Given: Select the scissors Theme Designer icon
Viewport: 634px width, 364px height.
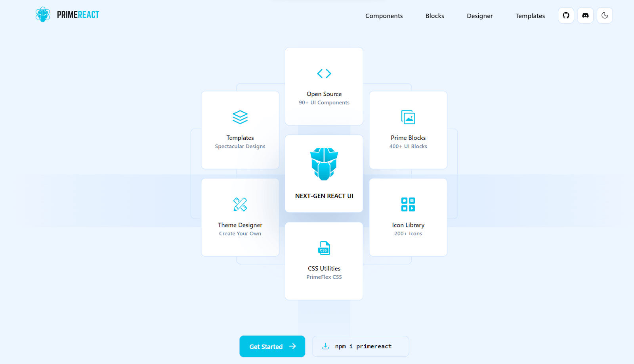Looking at the screenshot, I should pos(240,204).
